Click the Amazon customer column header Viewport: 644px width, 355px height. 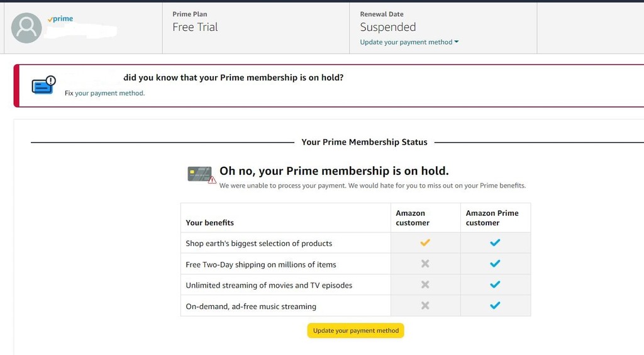[413, 218]
